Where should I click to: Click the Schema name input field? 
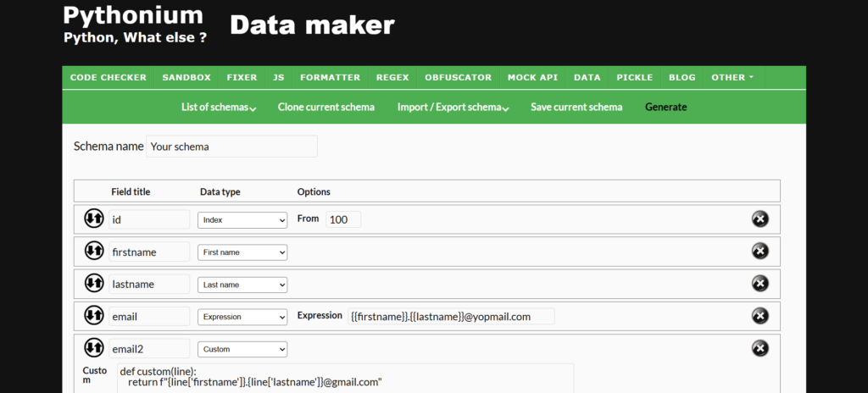[x=232, y=147]
